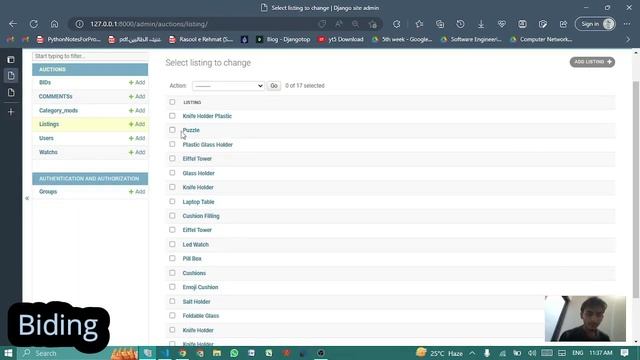This screenshot has width=640, height=360.
Task: Sort by the LISTING column header
Action: 192,102
